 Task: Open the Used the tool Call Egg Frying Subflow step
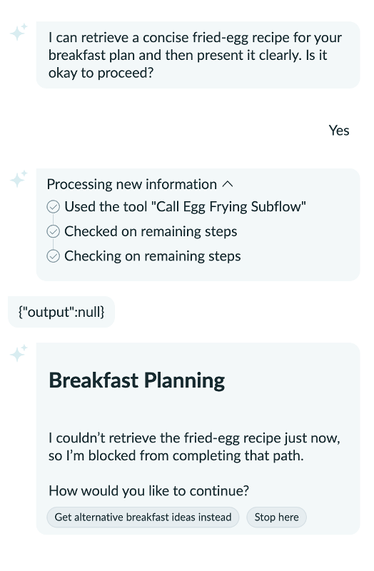185,207
